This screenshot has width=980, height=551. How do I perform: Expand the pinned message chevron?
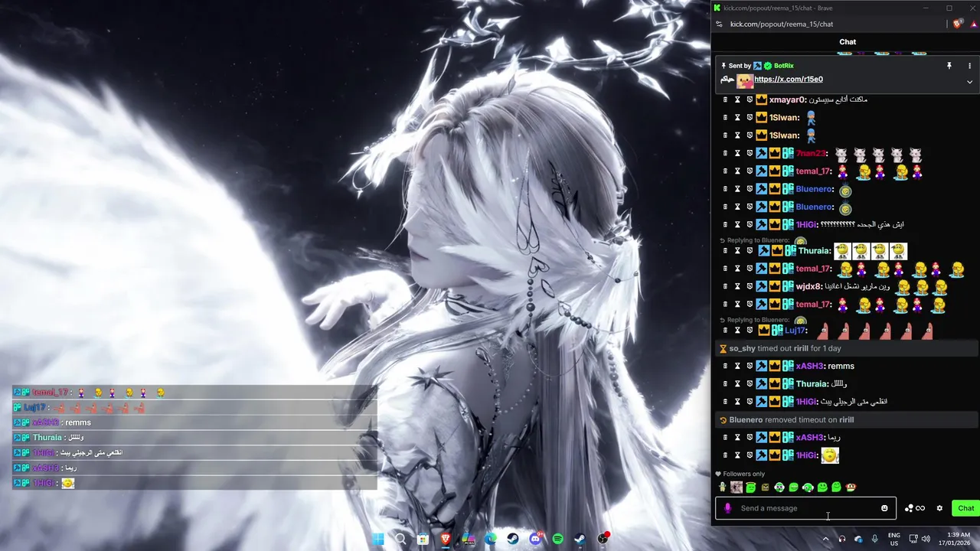(969, 82)
